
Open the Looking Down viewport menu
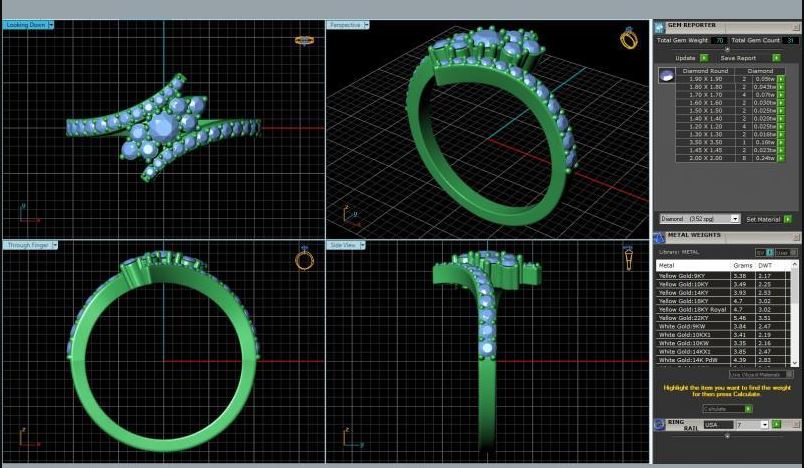51,25
